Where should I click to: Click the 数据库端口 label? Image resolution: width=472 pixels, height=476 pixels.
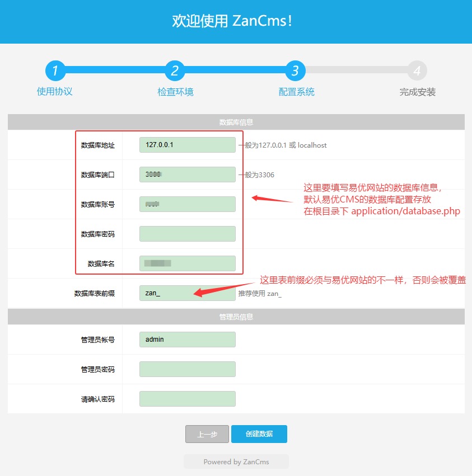pyautogui.click(x=98, y=175)
